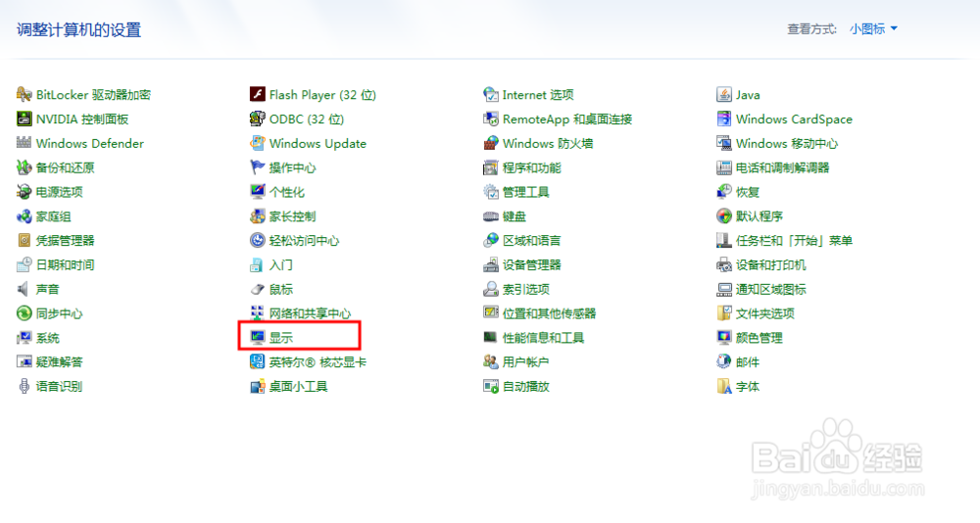Open the 桌面小工具 link
The width and height of the screenshot is (980, 523).
point(298,387)
